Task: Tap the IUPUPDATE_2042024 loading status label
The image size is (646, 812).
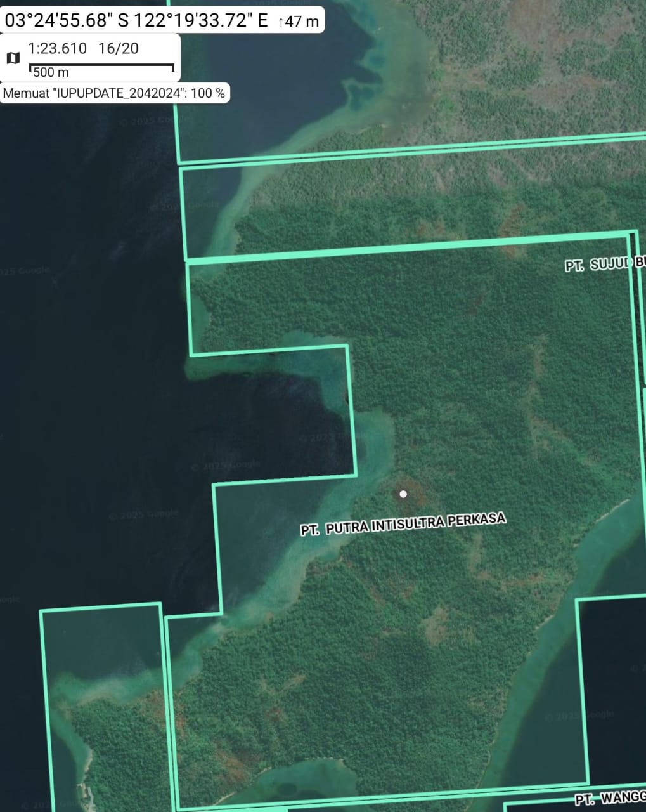Action: pos(114,93)
